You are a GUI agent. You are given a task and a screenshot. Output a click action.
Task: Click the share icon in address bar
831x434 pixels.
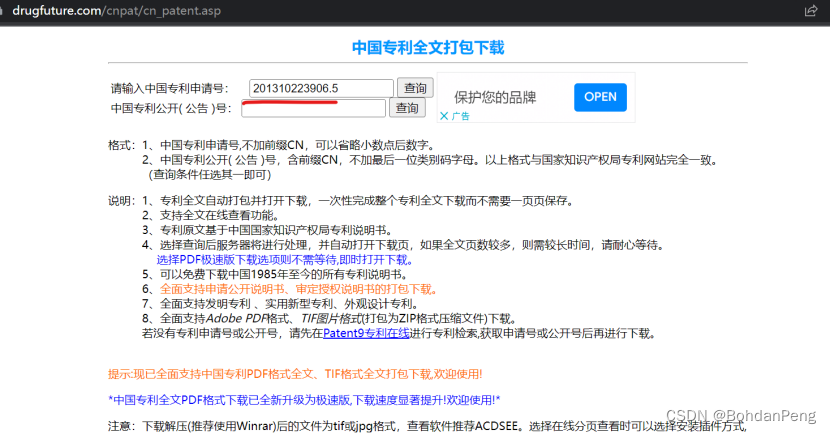[x=811, y=11]
